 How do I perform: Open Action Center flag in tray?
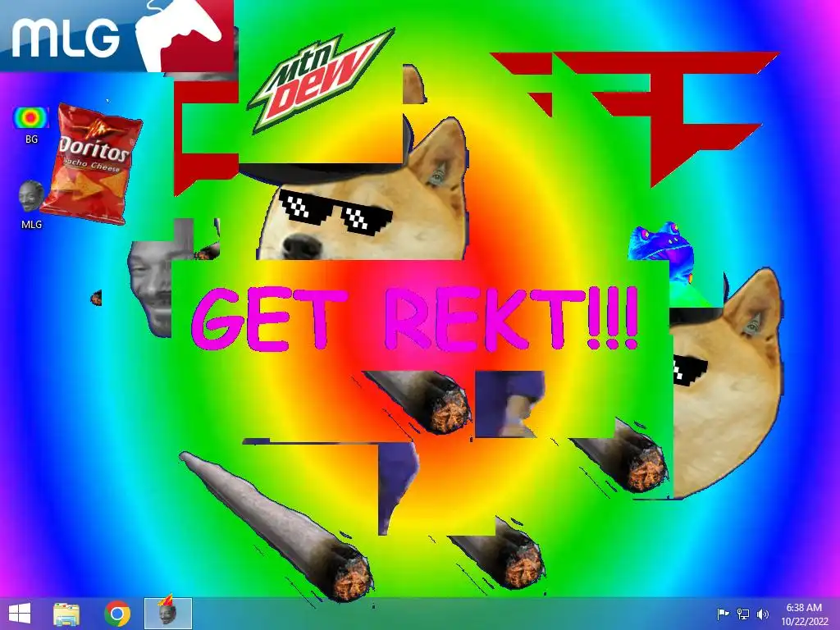(x=723, y=614)
